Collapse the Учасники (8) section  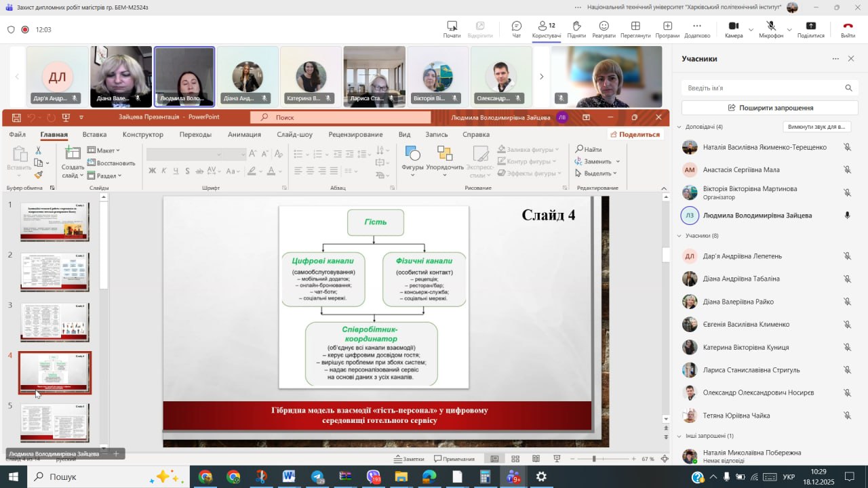coord(679,236)
